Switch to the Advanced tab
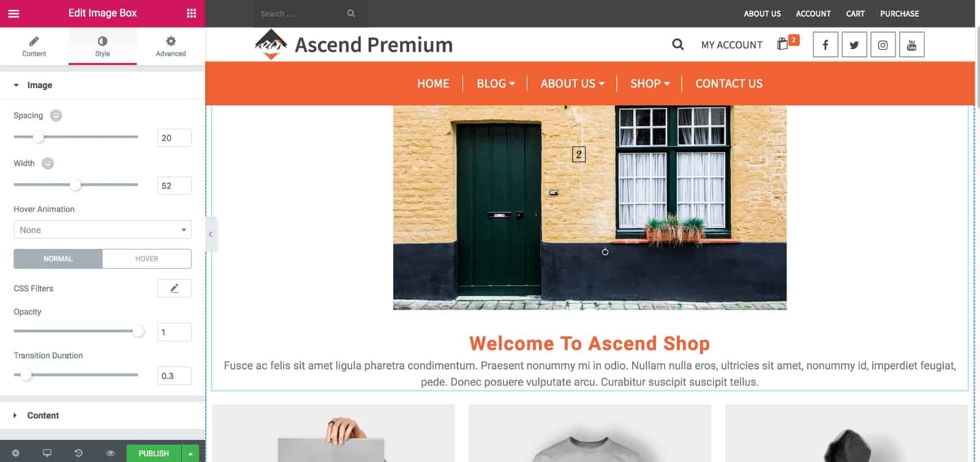This screenshot has width=980, height=462. click(x=171, y=46)
